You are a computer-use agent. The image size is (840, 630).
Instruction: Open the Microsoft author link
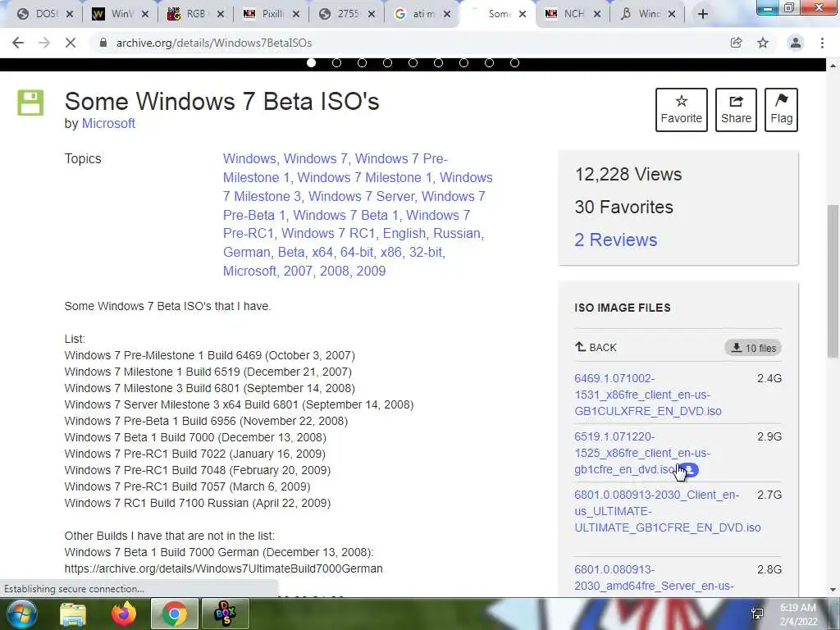[108, 123]
